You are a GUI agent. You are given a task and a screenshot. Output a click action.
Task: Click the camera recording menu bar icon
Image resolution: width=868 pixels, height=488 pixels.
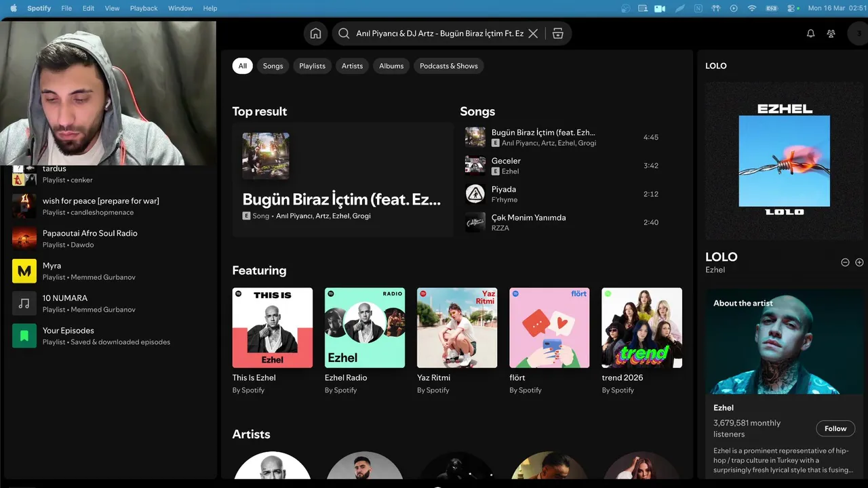[x=660, y=8]
